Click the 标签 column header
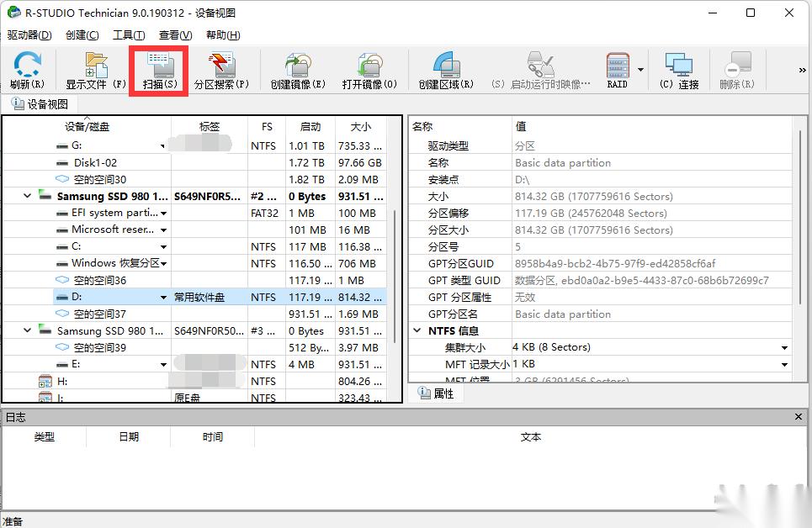Image resolution: width=812 pixels, height=528 pixels. [210, 126]
